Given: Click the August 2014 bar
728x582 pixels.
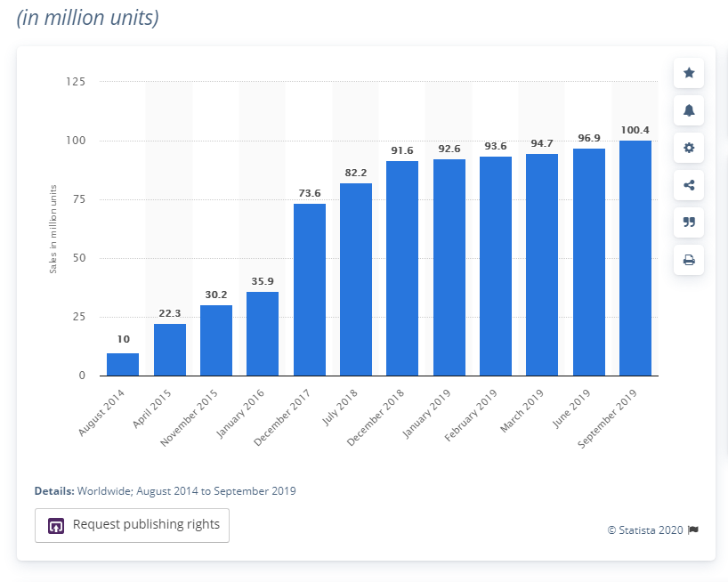Looking at the screenshot, I should pos(123,364).
